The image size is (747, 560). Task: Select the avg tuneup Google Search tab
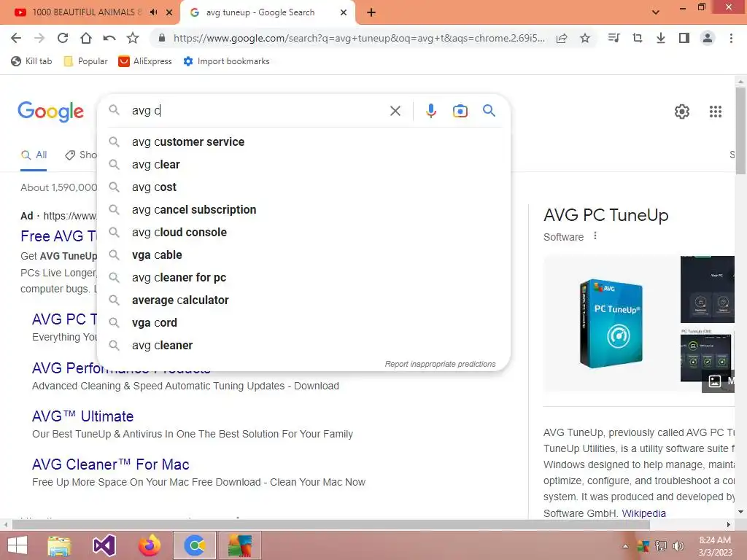coord(260,12)
